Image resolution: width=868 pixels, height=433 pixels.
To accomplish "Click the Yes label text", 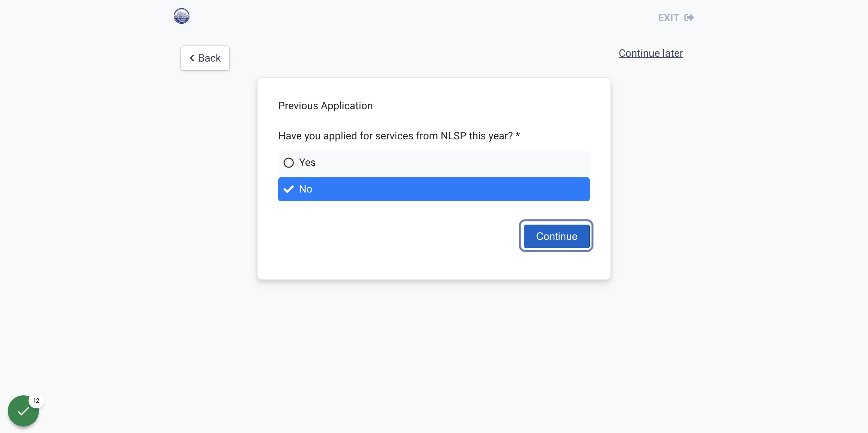I will (307, 163).
